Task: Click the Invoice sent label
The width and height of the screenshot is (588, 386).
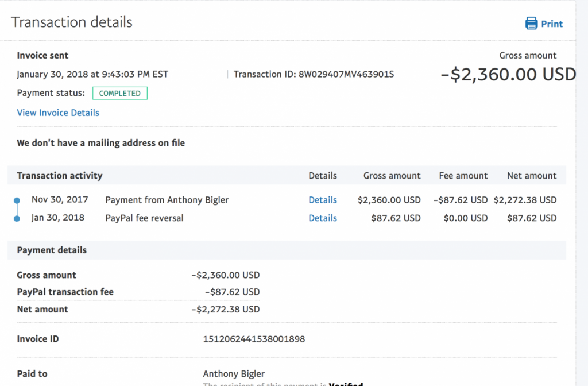Action: coord(42,56)
